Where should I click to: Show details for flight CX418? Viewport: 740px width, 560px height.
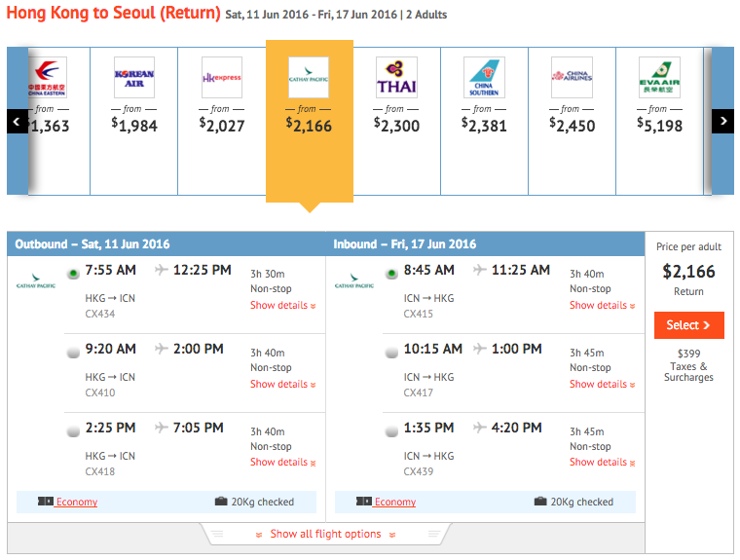[x=282, y=463]
